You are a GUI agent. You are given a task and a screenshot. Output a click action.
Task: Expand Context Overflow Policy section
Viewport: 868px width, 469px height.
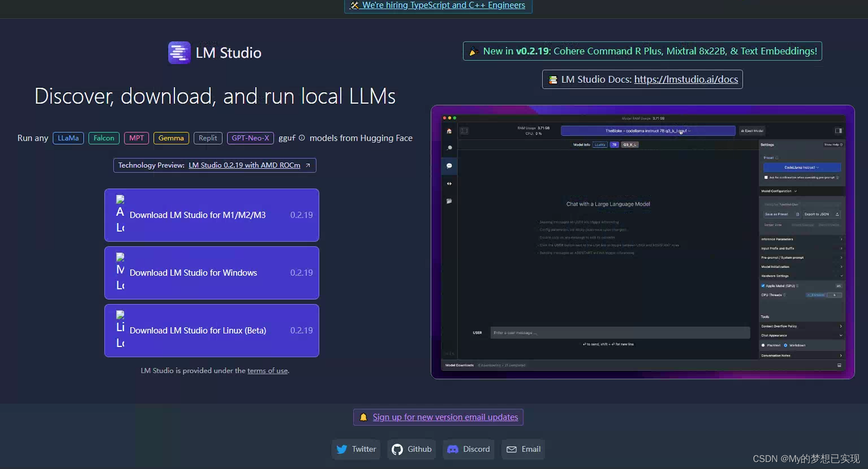tap(802, 326)
